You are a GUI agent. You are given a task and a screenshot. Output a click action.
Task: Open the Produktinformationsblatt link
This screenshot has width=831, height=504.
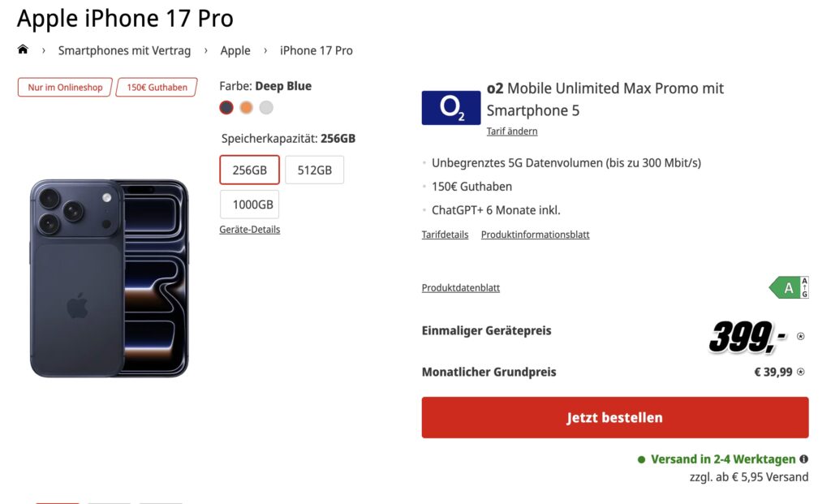tap(535, 235)
